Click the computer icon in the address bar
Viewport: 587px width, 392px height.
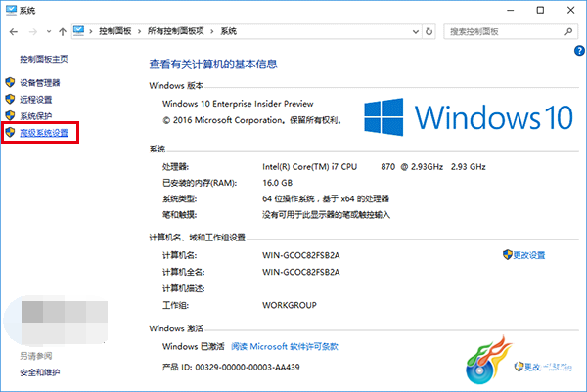(x=78, y=31)
